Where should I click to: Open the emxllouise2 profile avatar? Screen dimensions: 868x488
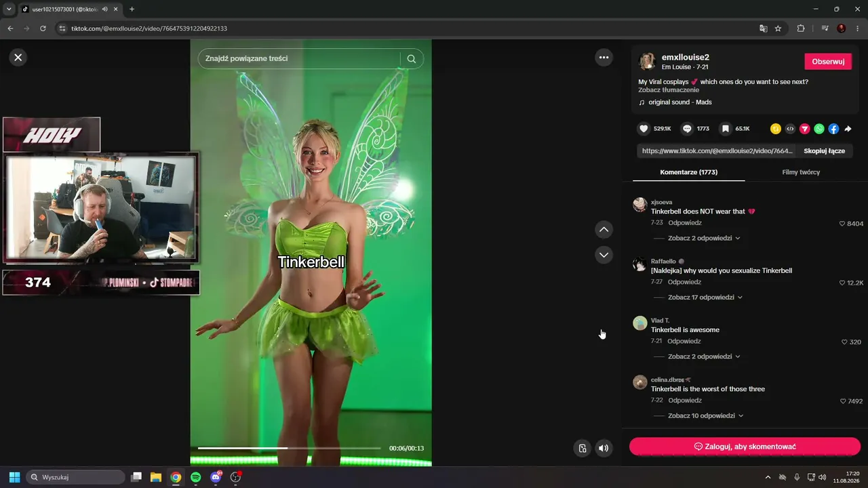coord(648,62)
